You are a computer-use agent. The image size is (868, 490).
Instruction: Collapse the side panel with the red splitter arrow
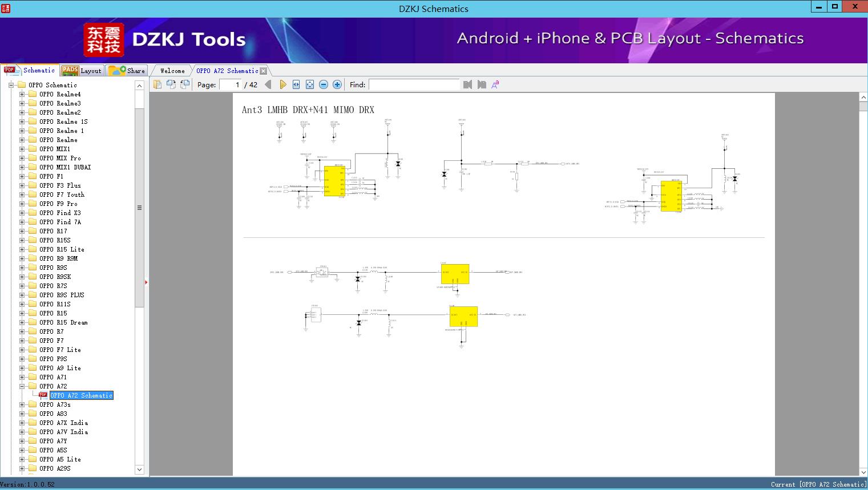click(146, 282)
